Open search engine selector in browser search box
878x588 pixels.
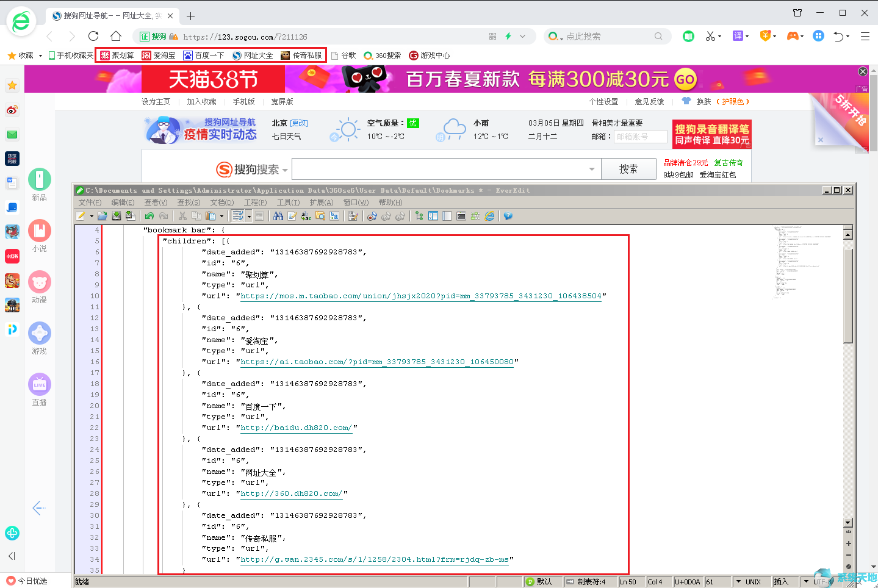[x=555, y=37]
